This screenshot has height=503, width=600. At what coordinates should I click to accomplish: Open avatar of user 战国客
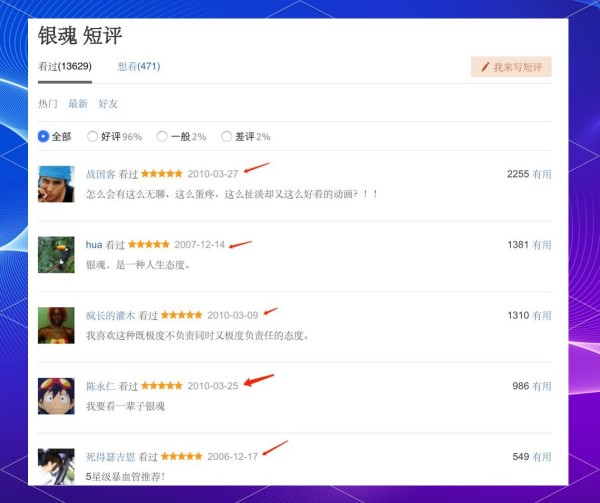tap(56, 184)
